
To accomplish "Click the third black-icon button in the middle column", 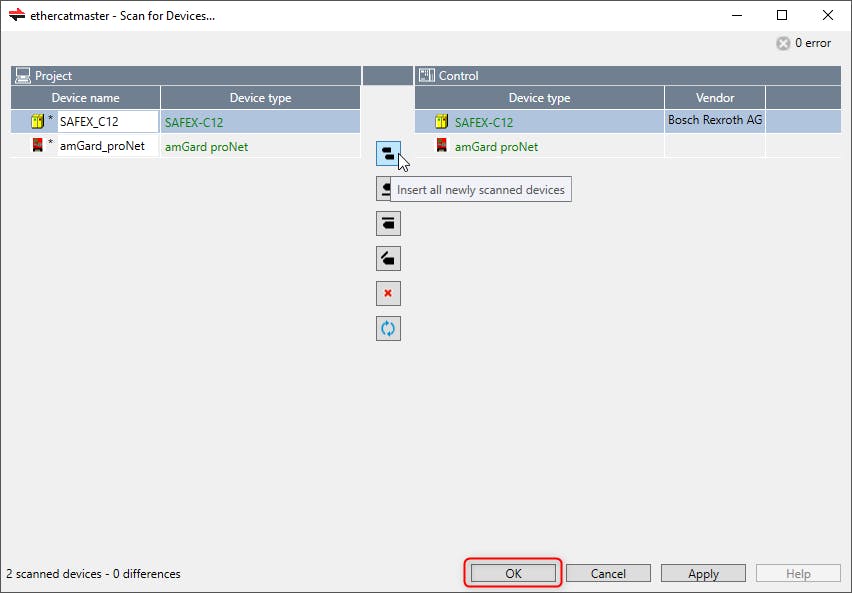I will pyautogui.click(x=388, y=223).
